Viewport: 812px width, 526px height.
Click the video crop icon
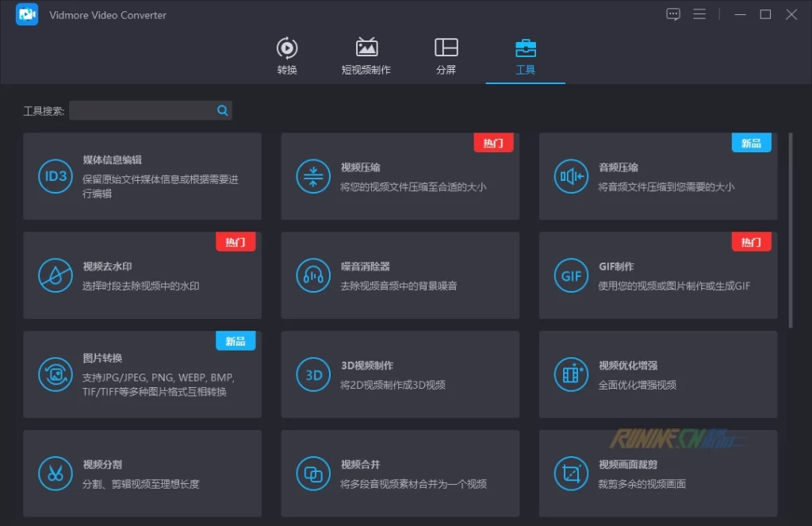pyautogui.click(x=571, y=474)
